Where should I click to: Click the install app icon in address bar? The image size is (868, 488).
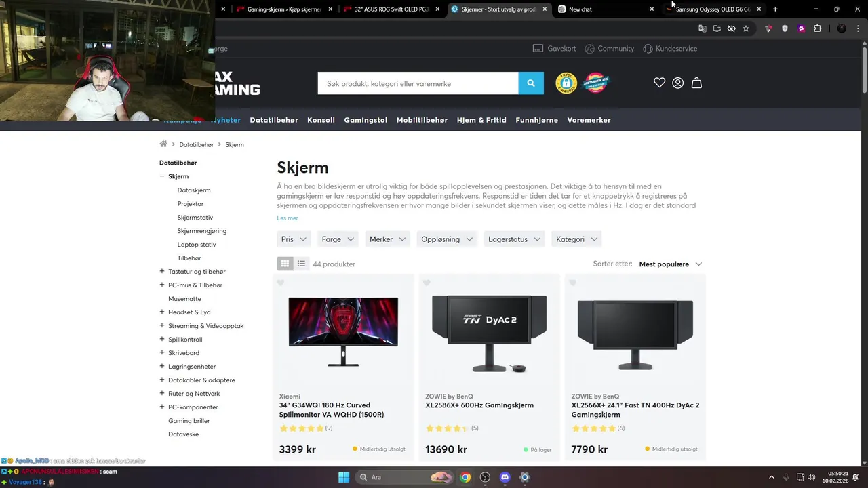(x=717, y=28)
